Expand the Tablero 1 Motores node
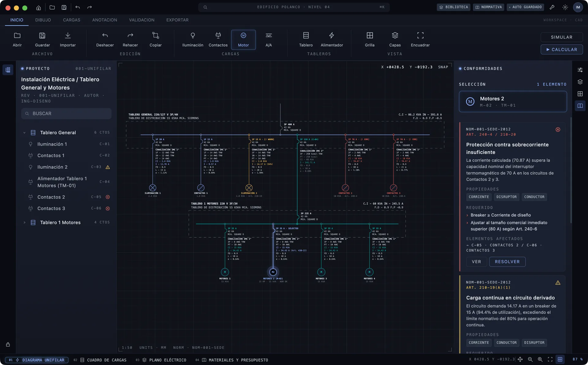 pos(24,222)
